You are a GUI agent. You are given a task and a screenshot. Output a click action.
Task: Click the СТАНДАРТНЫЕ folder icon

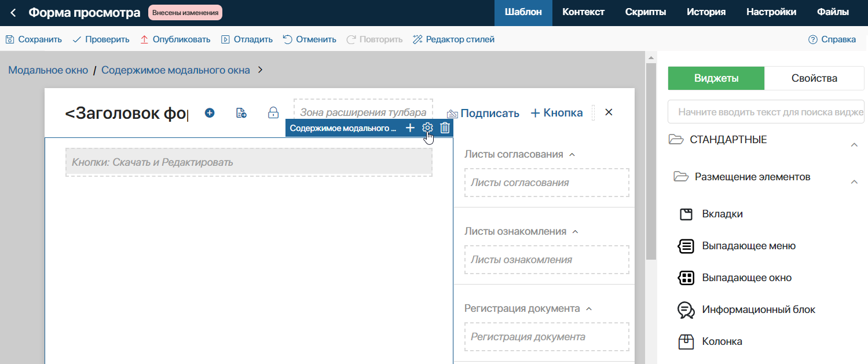(x=676, y=140)
